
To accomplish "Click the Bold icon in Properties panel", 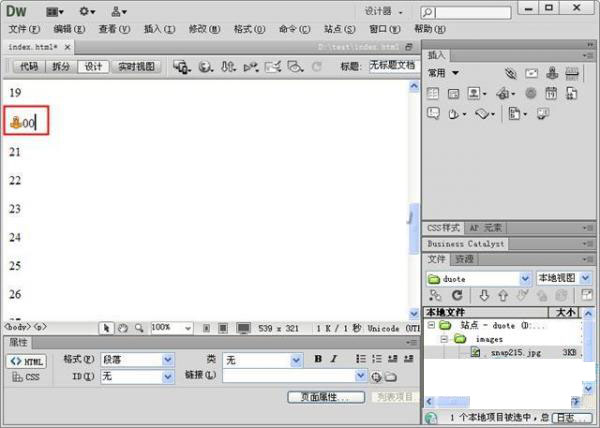I will [317, 360].
